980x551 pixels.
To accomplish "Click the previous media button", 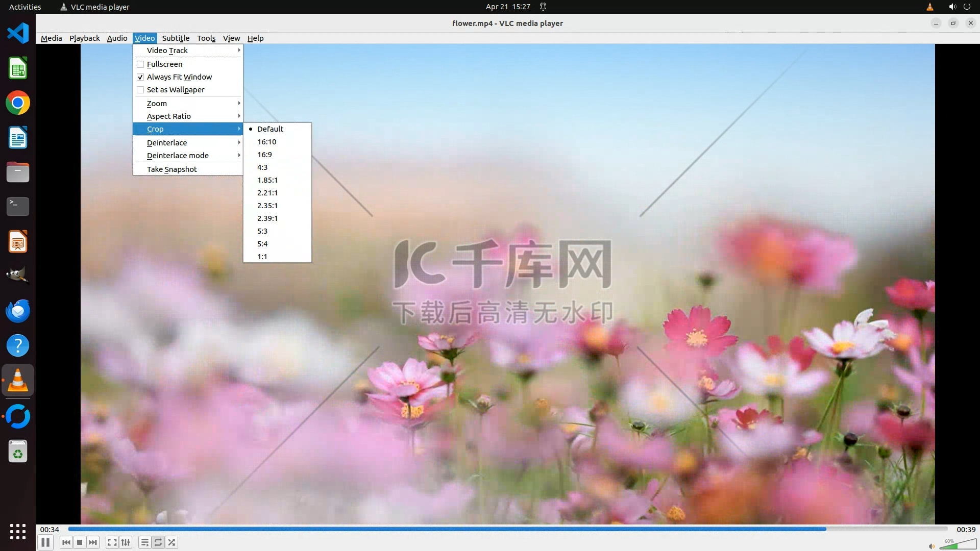I will (66, 542).
